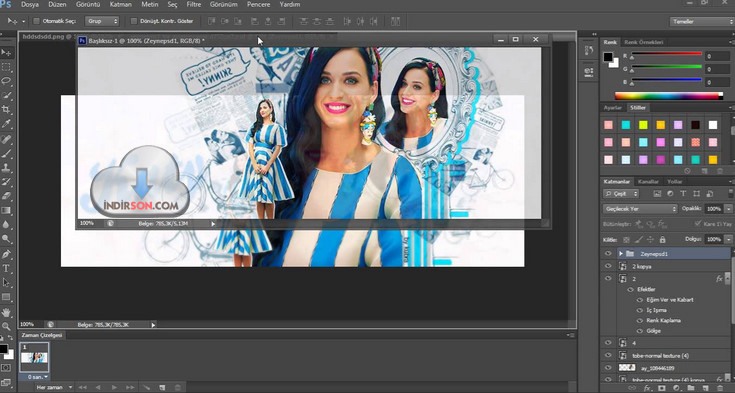Screen dimensions: 735x393
Task: Select timeline frame 1 thumbnail
Action: pyautogui.click(x=34, y=358)
